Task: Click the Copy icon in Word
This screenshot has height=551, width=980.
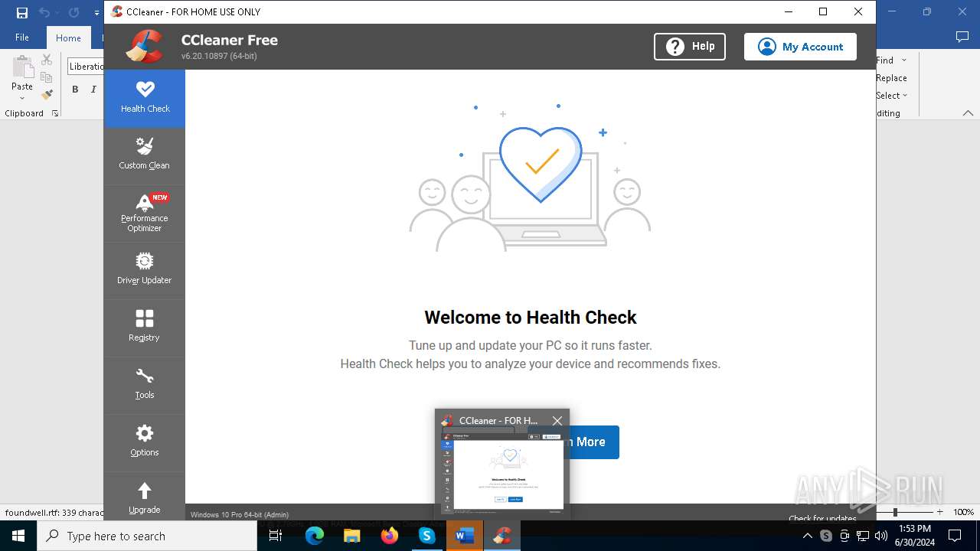Action: (47, 77)
